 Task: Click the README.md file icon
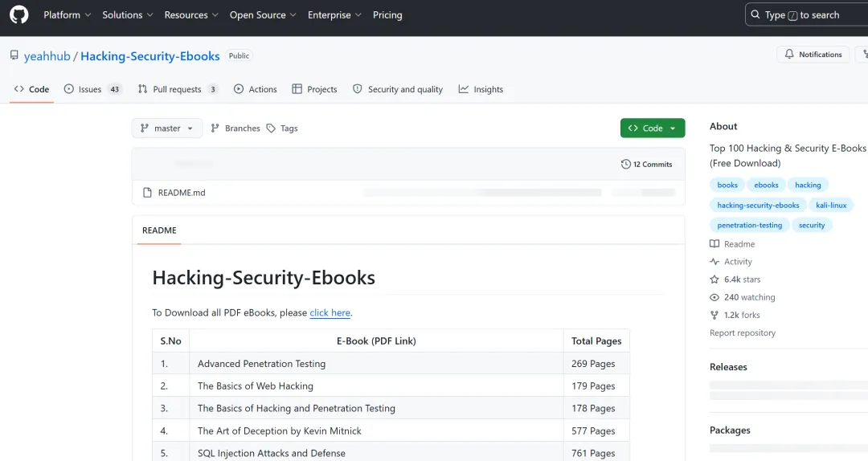click(x=147, y=193)
